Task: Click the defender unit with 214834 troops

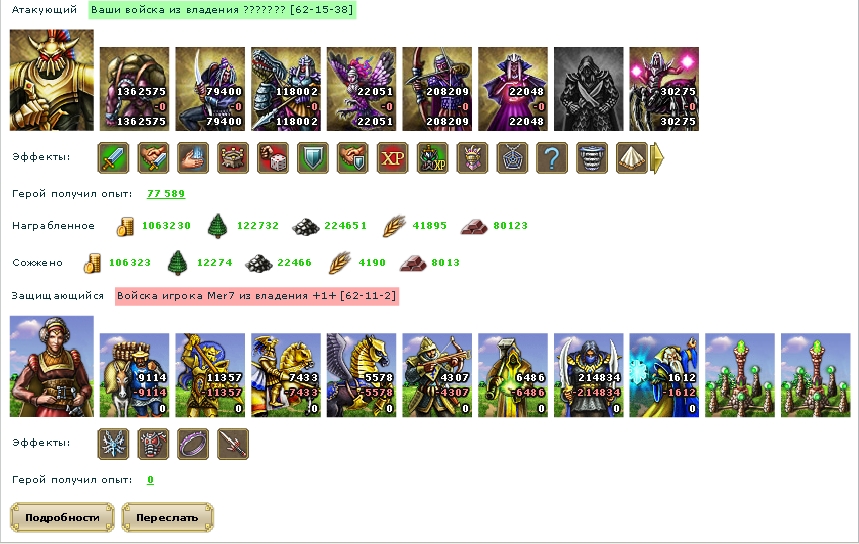Action: [588, 375]
